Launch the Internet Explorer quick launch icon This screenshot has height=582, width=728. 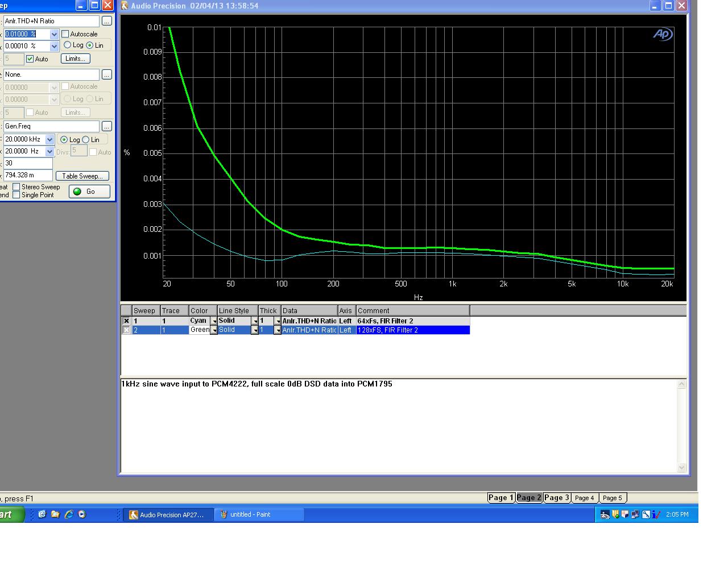coord(69,514)
